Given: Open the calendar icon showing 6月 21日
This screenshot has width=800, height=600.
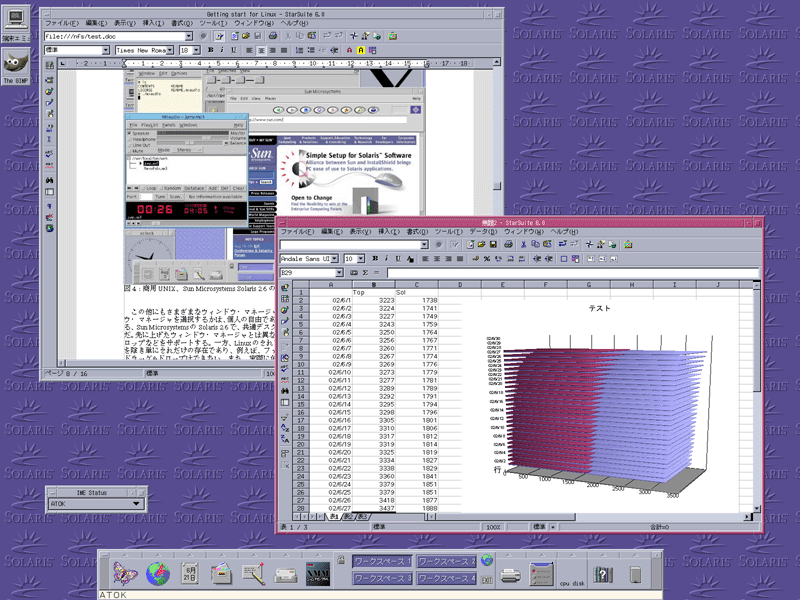Looking at the screenshot, I should click(190, 573).
